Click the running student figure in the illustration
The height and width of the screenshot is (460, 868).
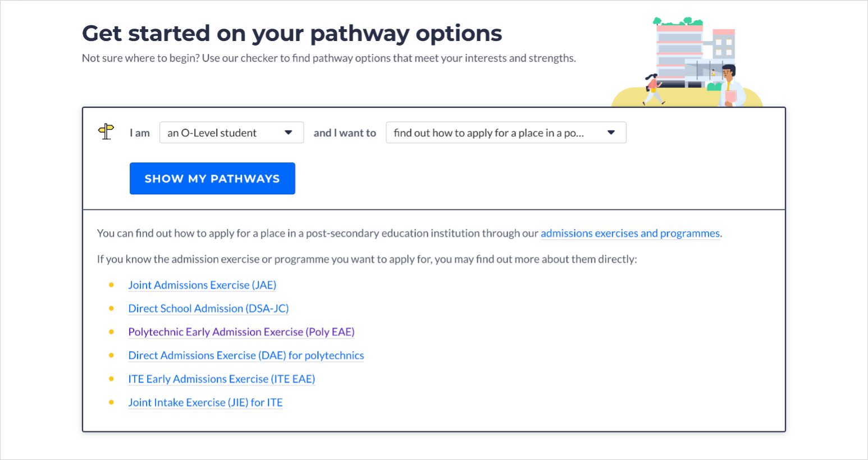652,89
